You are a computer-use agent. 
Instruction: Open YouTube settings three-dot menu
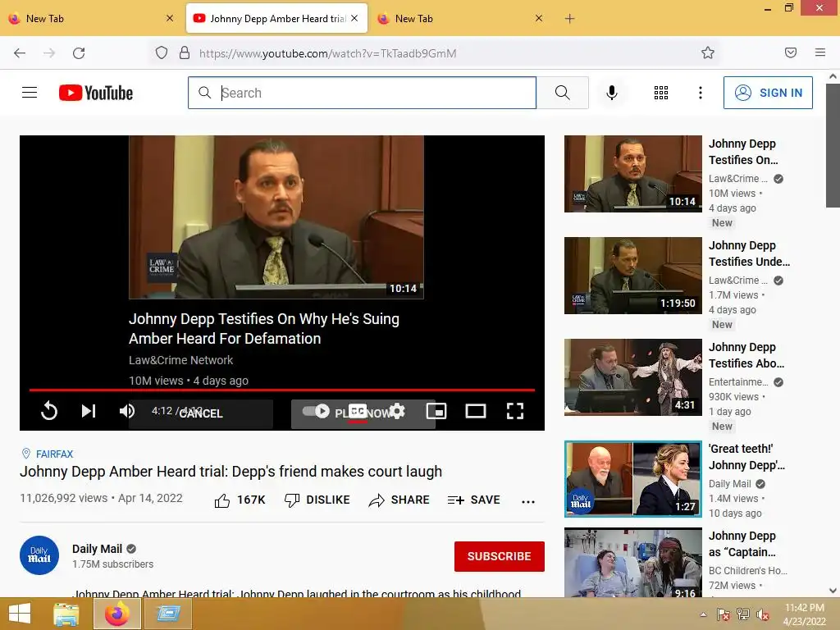[701, 93]
